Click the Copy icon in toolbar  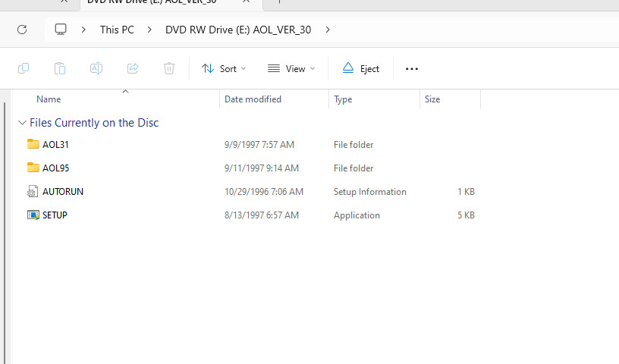(24, 68)
